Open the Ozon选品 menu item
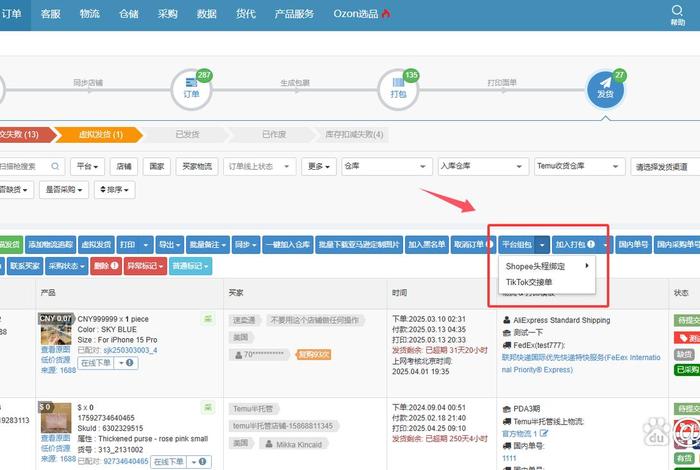Viewport: 700px width, 470px height. click(x=356, y=14)
